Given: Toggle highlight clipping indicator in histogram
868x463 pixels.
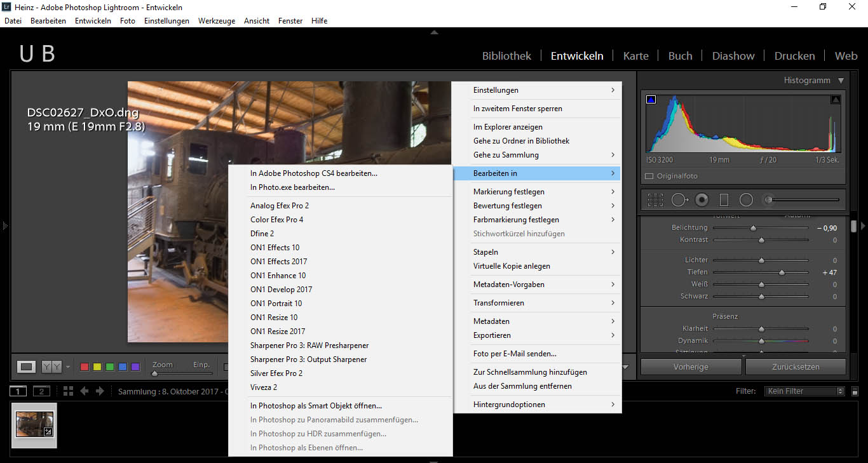Looking at the screenshot, I should click(x=836, y=100).
